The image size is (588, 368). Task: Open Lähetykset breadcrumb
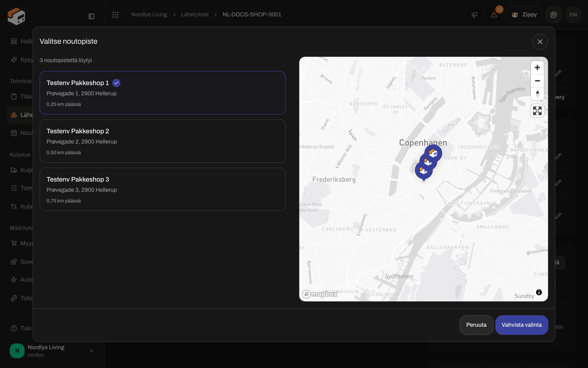(x=195, y=15)
